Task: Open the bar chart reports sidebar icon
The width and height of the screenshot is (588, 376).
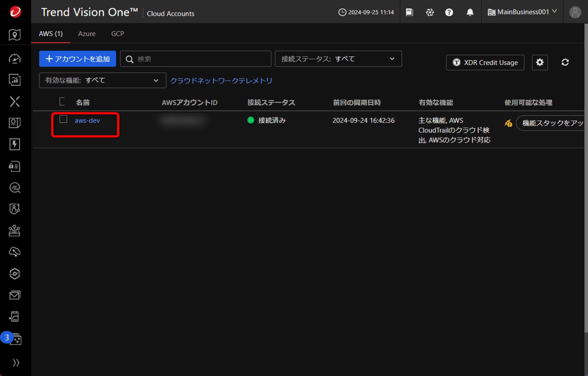Action: point(15,80)
